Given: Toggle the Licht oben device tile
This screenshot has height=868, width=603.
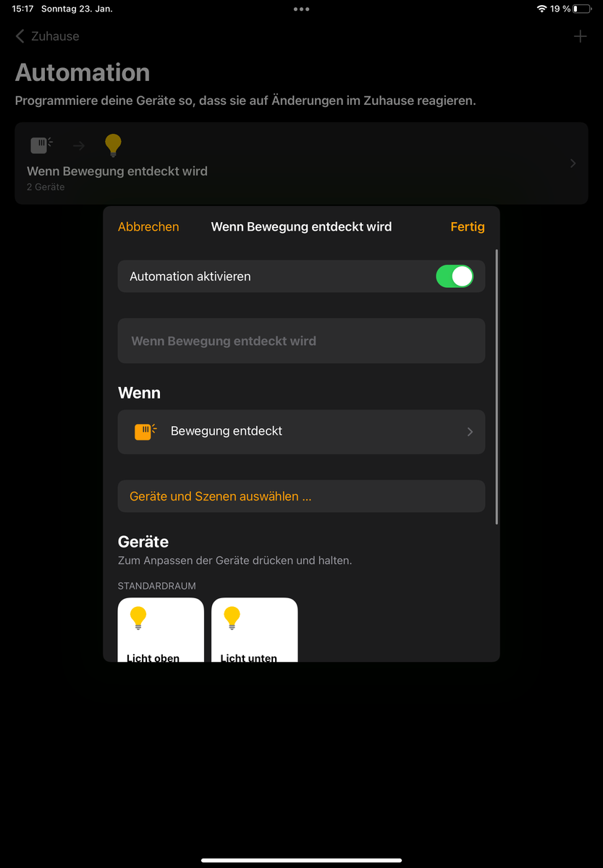Looking at the screenshot, I should [x=161, y=629].
